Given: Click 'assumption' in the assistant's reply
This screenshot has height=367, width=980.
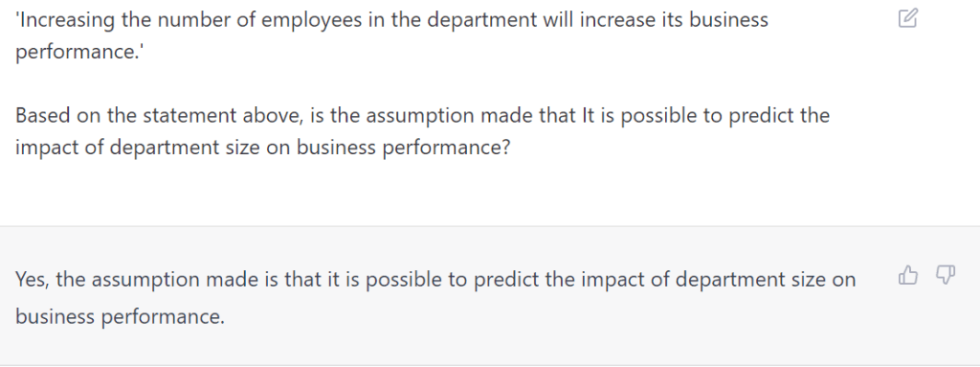Looking at the screenshot, I should click(x=151, y=279).
